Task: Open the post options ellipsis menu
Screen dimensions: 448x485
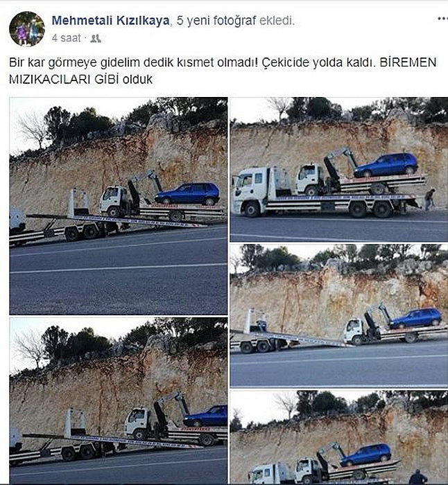Action: pyautogui.click(x=442, y=19)
